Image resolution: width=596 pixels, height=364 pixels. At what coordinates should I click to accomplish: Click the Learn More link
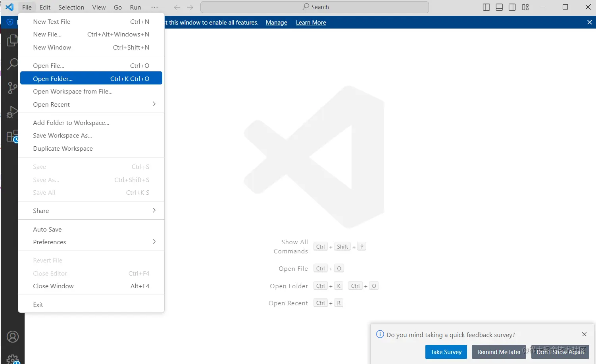point(311,23)
